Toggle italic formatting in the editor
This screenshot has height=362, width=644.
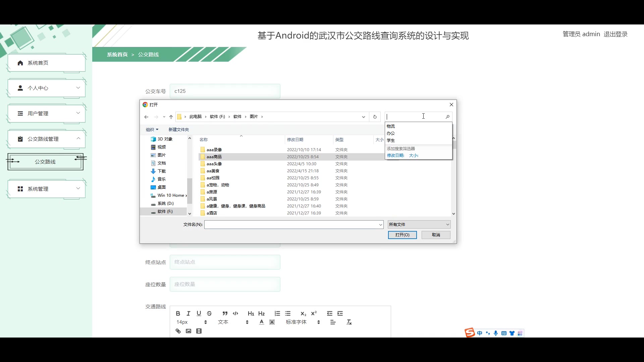click(189, 313)
